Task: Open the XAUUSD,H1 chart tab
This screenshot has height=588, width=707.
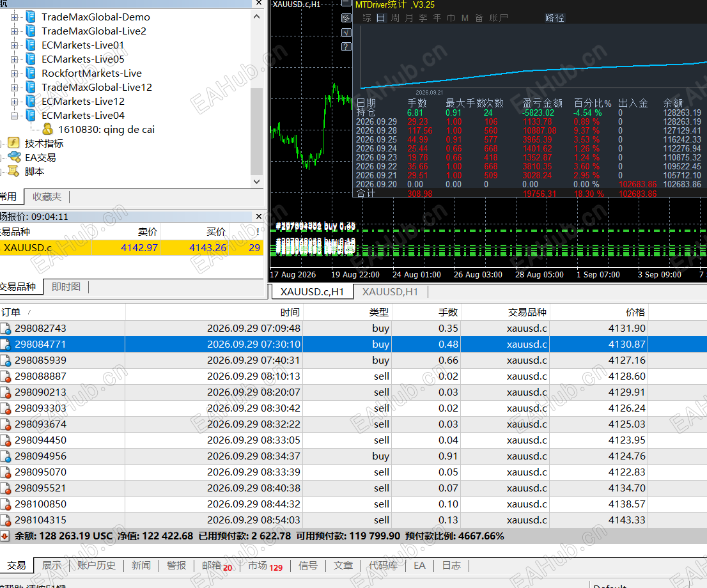Action: pyautogui.click(x=390, y=291)
